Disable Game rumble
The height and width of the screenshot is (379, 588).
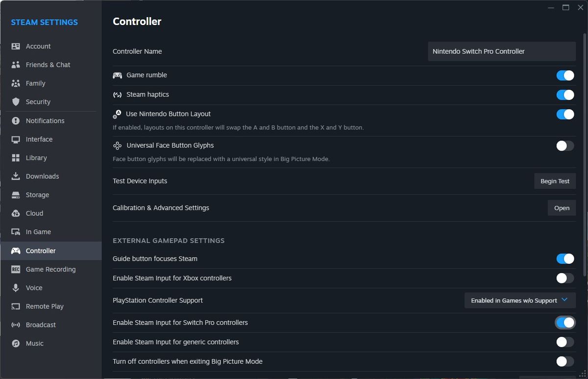pos(564,75)
